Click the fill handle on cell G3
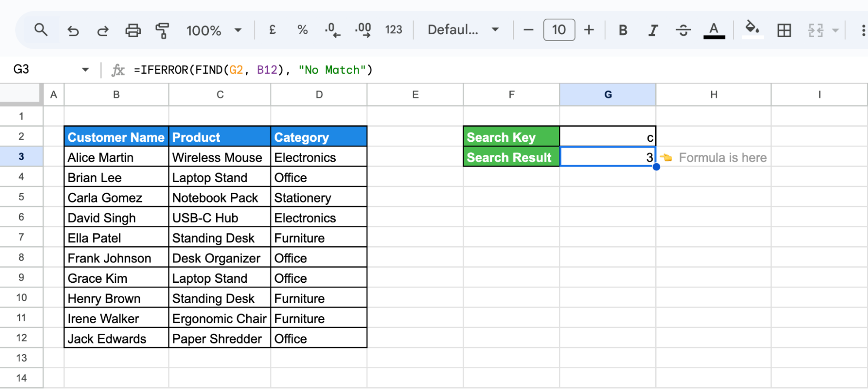This screenshot has width=868, height=389. pos(656,167)
